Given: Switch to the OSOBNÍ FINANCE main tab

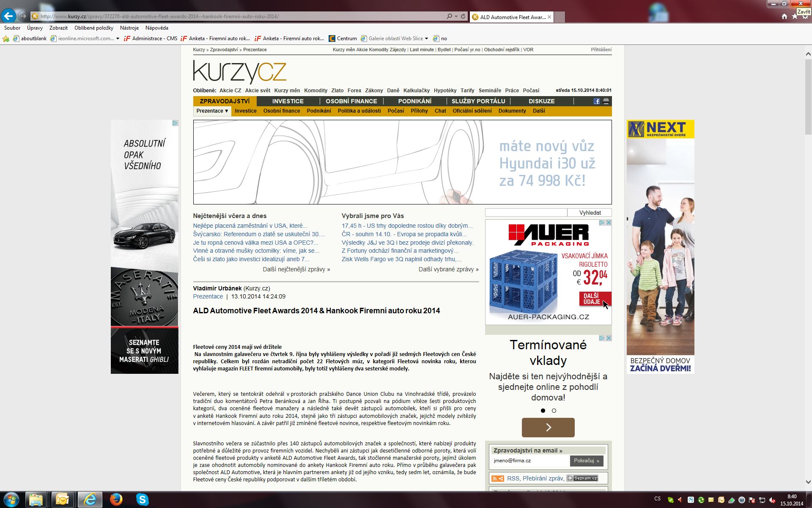Looking at the screenshot, I should [351, 101].
